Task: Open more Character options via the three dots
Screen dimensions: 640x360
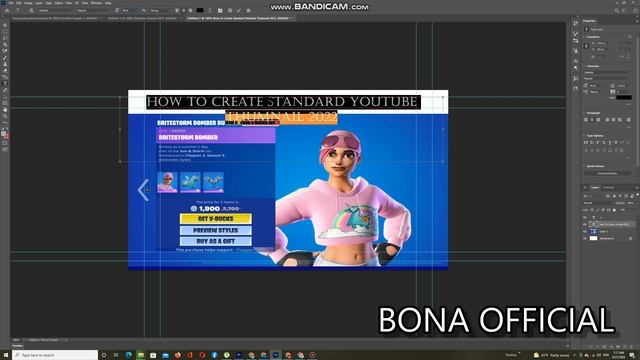Action: (x=628, y=105)
